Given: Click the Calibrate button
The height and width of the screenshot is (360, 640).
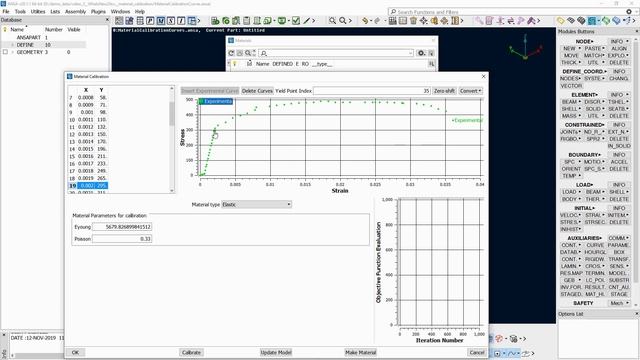Looking at the screenshot, I should point(191,352).
